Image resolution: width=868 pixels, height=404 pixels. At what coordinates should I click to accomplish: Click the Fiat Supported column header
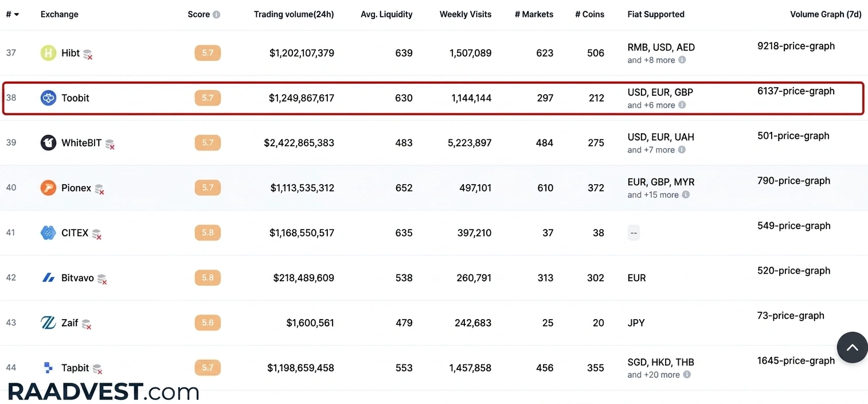(656, 14)
